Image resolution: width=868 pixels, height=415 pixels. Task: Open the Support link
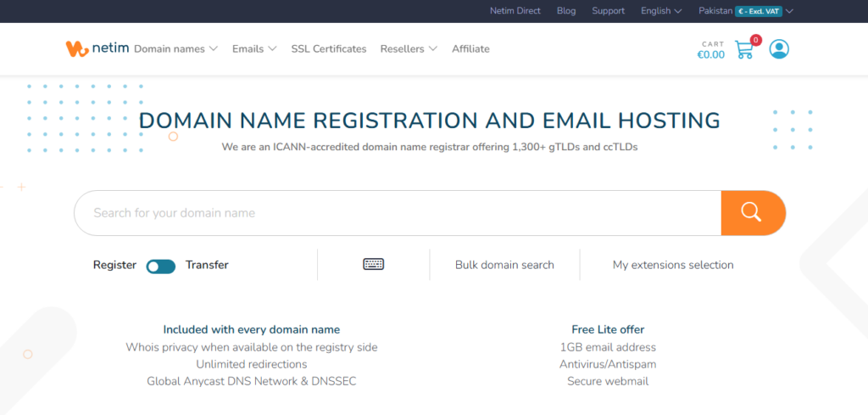608,10
